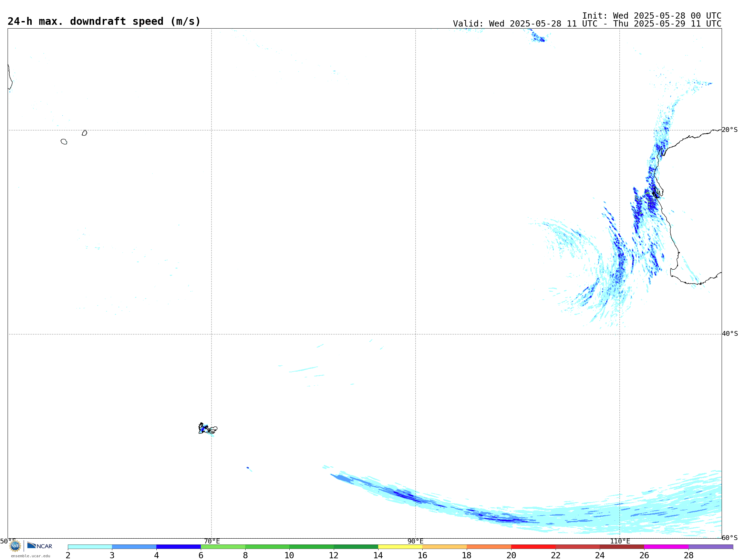The height and width of the screenshot is (560, 744).
Task: Click the light cyan 2–3 color swatch
Action: pyautogui.click(x=90, y=547)
